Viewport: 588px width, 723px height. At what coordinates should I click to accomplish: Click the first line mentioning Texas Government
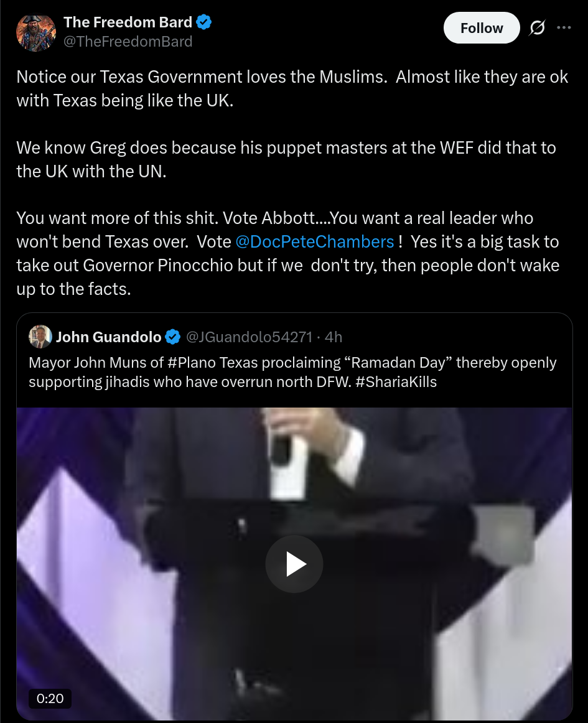pos(292,77)
